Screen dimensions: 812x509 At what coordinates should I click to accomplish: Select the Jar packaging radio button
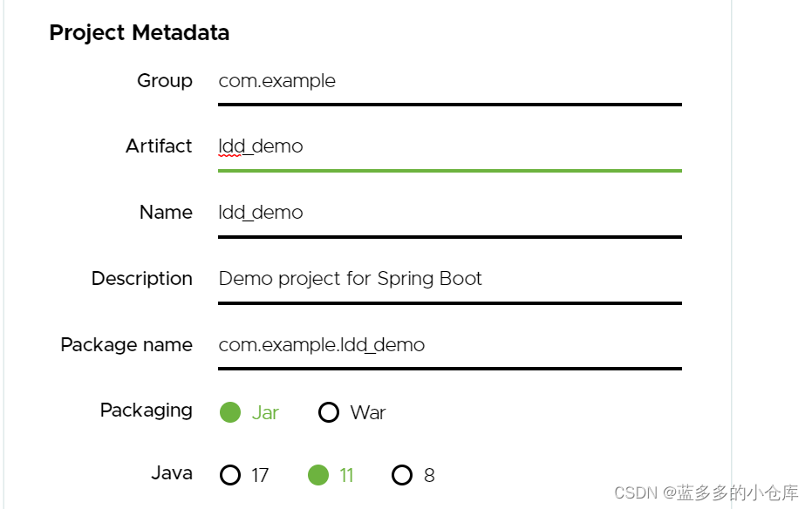click(x=229, y=411)
